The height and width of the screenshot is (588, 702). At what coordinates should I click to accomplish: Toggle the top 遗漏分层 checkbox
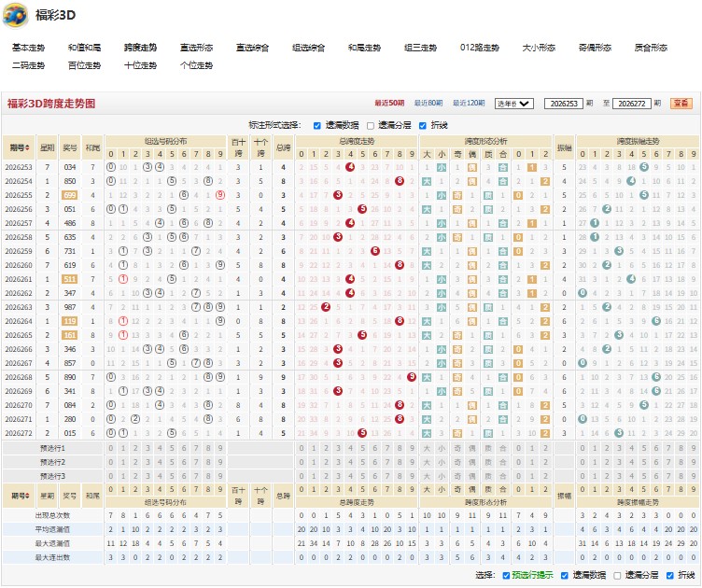point(371,125)
